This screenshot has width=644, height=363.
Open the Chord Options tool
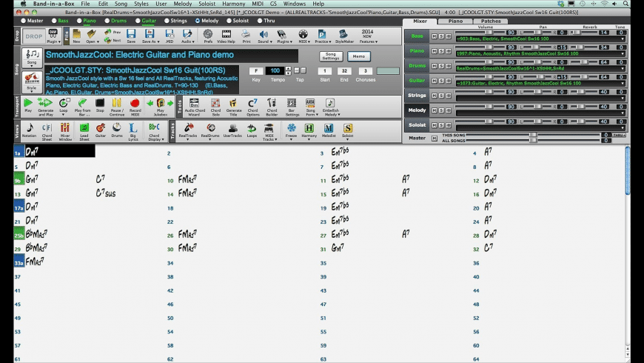click(252, 107)
